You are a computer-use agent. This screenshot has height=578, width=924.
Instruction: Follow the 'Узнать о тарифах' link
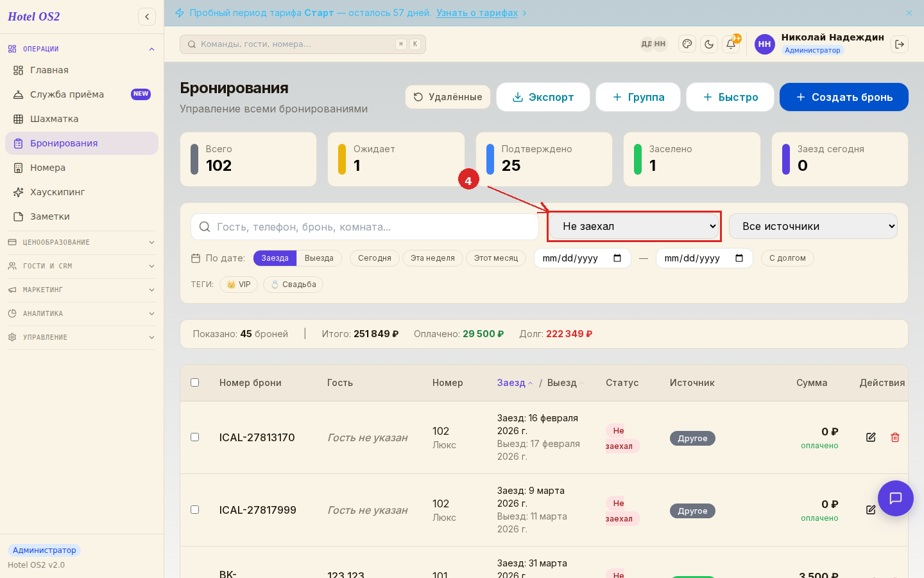click(477, 13)
